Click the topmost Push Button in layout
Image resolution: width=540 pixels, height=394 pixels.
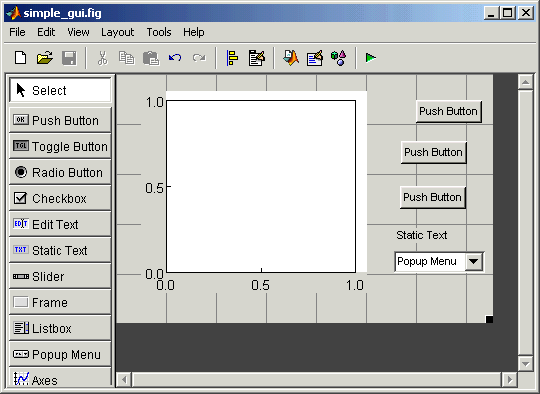pyautogui.click(x=448, y=111)
